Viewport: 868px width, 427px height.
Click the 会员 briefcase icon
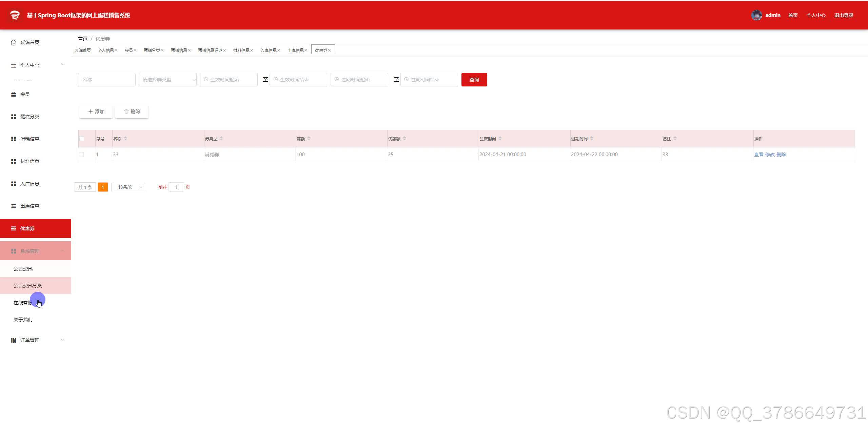(14, 94)
